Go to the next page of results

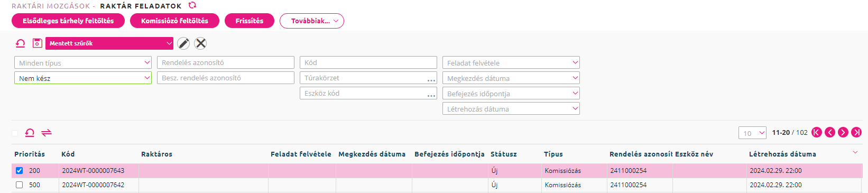coord(843,132)
